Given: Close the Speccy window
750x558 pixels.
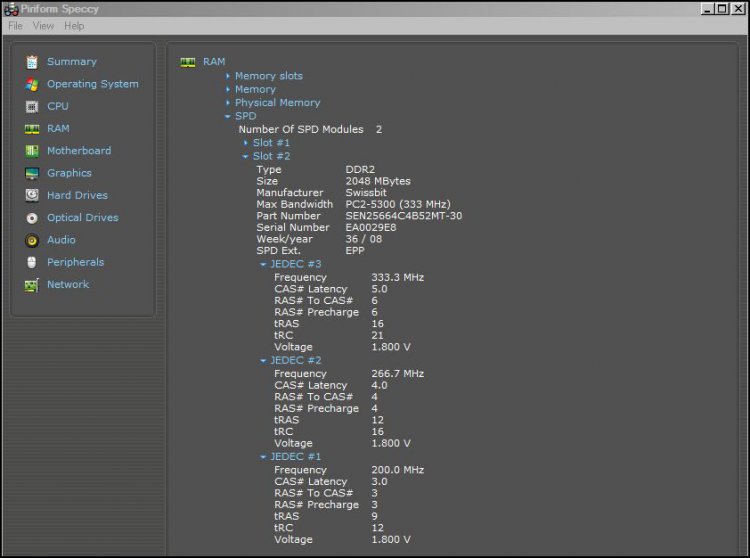Looking at the screenshot, I should click(x=738, y=9).
